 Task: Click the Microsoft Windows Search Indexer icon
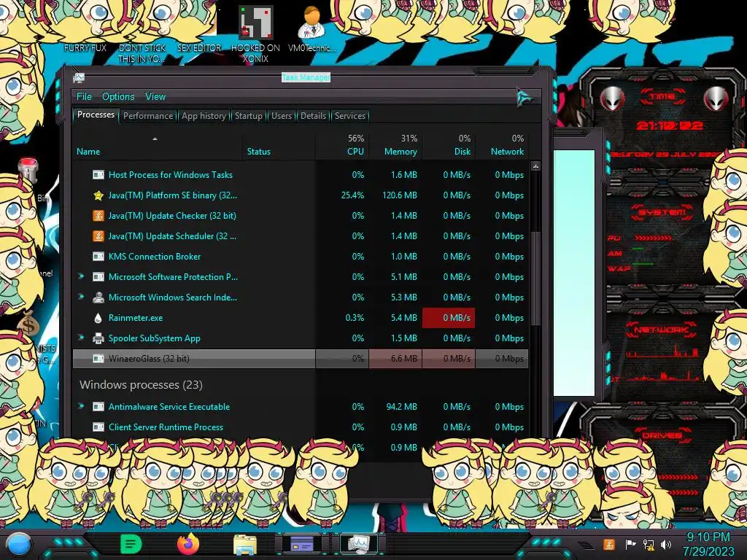98,297
